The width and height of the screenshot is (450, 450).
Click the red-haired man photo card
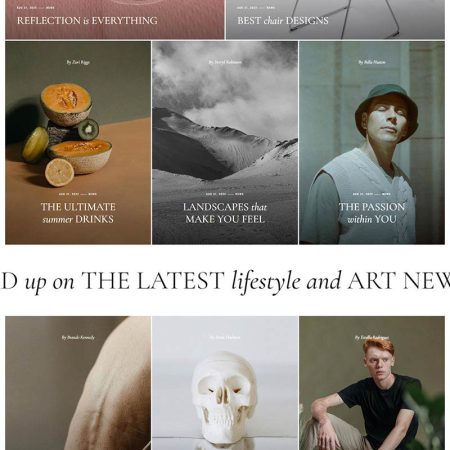372,383
